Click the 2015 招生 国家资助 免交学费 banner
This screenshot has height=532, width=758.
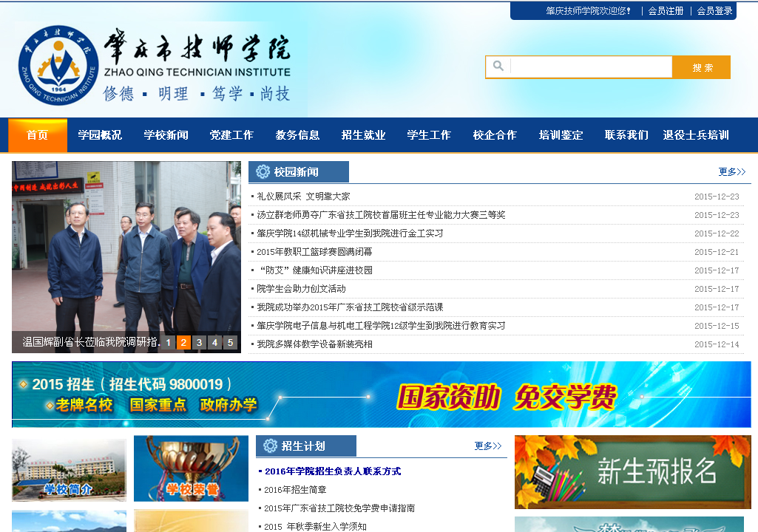382,395
